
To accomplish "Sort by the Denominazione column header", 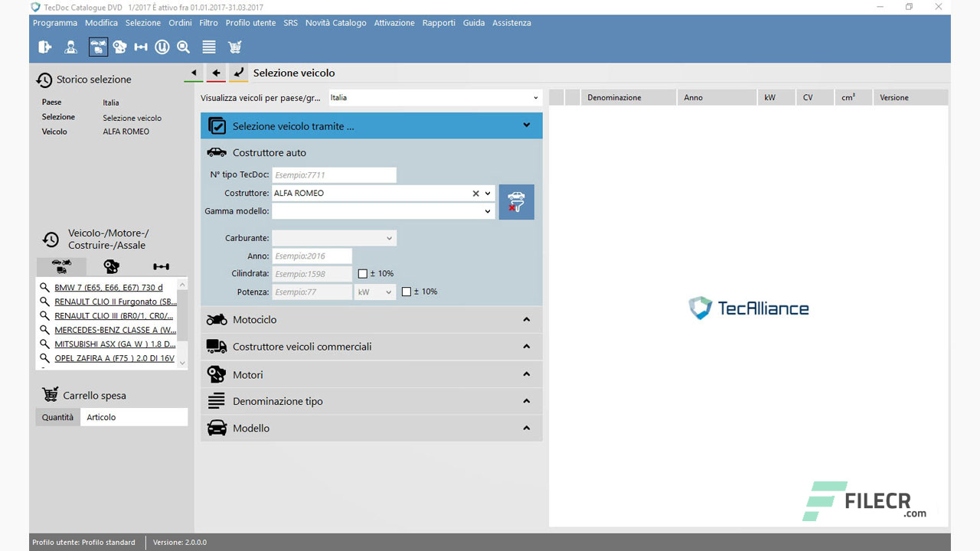I will pyautogui.click(x=629, y=98).
